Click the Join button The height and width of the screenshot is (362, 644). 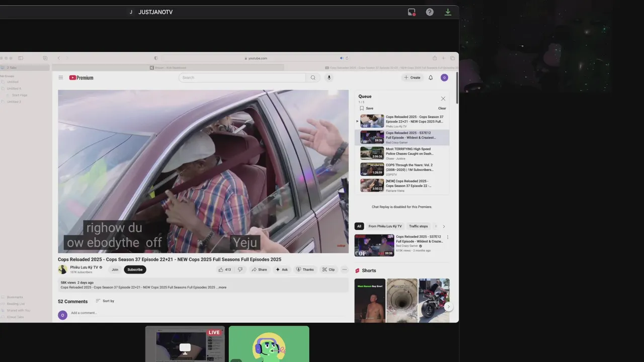(x=115, y=269)
